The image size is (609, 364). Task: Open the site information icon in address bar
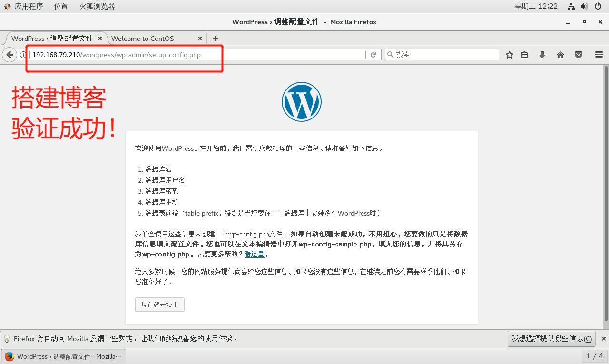click(22, 55)
